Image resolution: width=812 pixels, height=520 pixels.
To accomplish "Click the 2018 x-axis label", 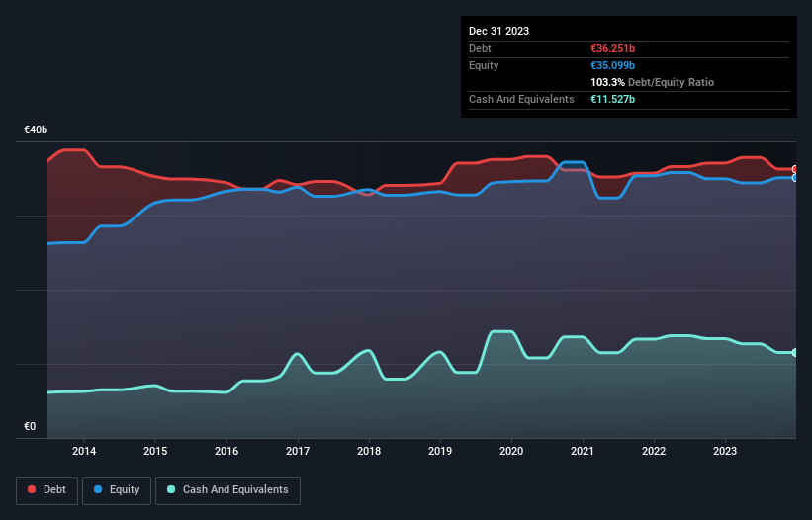I will pos(369,451).
